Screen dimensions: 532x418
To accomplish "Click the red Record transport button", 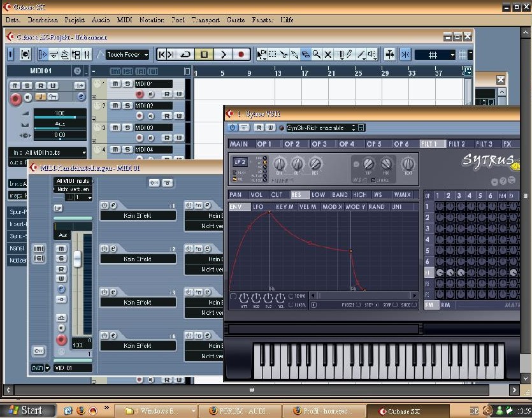I will [x=241, y=54].
